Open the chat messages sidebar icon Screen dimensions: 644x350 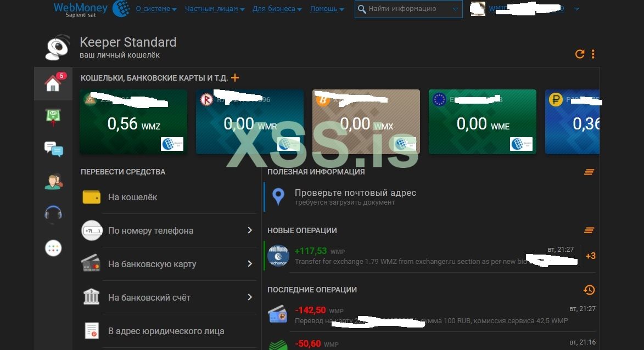point(53,148)
